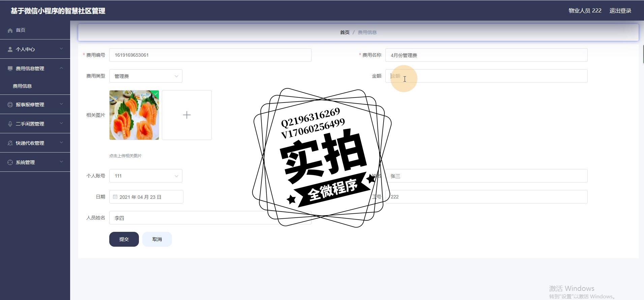Focus the 工号 field containing 222
Image resolution: width=644 pixels, height=300 pixels.
(x=487, y=197)
